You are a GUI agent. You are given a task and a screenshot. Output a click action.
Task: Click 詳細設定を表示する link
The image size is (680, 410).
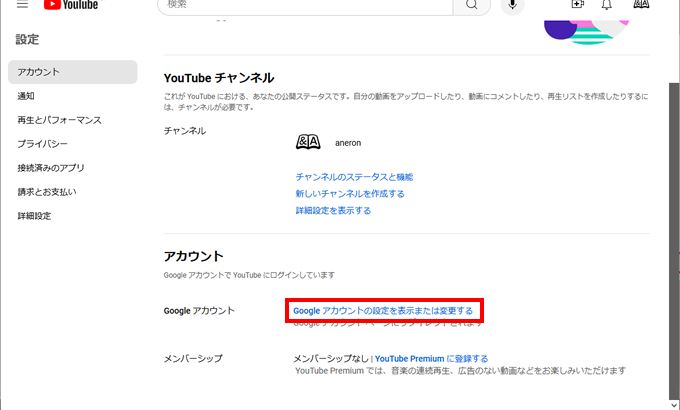click(333, 210)
